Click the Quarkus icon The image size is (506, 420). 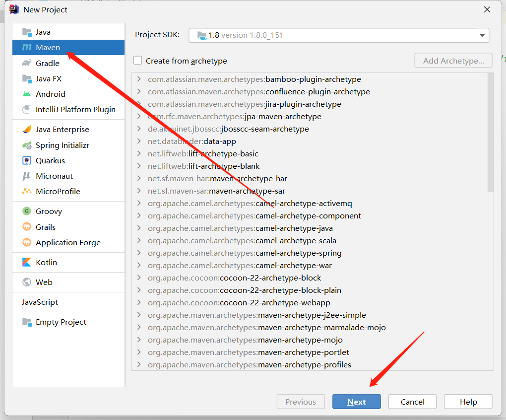tap(27, 160)
